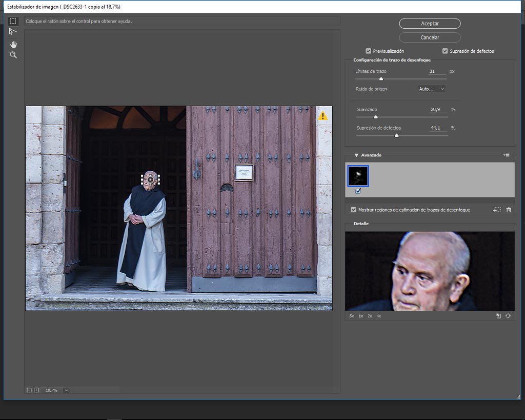Screen dimensions: 525x420
Task: Zoom in preview with plus icon
Action: pos(36,390)
